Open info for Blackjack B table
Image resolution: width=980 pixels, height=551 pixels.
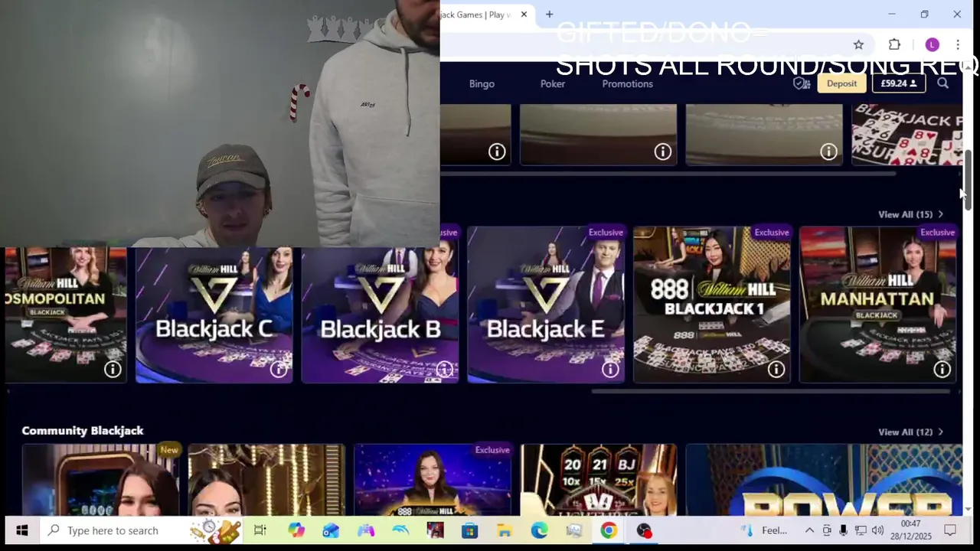[x=445, y=370]
